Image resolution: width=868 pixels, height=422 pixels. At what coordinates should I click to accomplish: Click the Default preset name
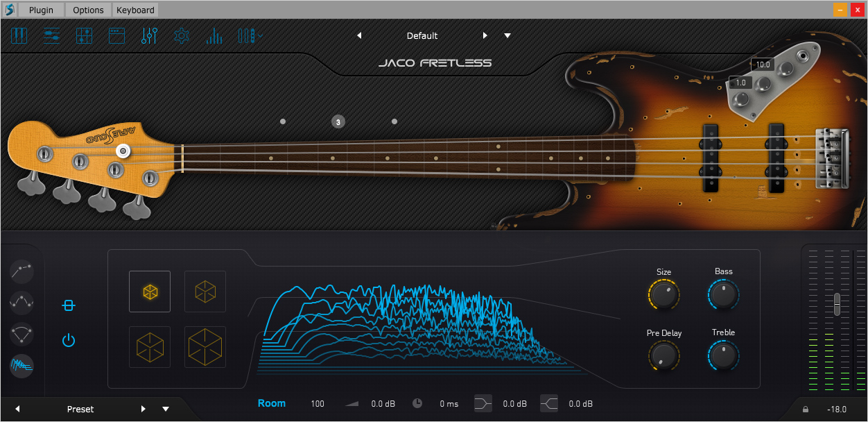pyautogui.click(x=422, y=35)
